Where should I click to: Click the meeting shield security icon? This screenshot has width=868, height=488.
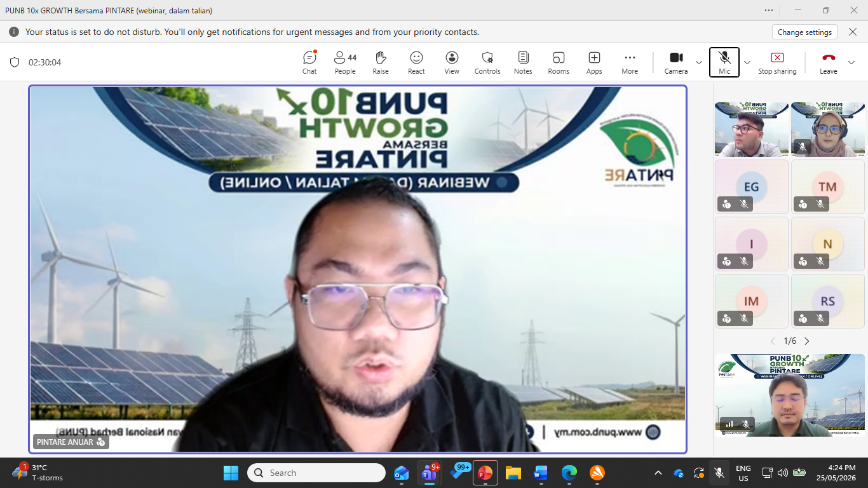coord(15,62)
